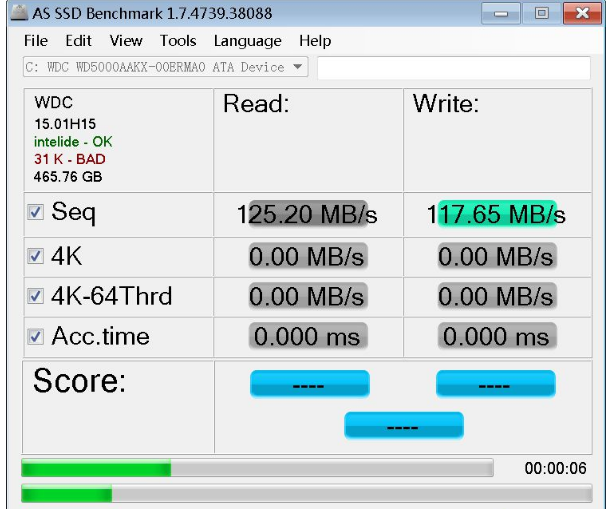Click the total score button
This screenshot has height=509, width=611.
point(403,426)
